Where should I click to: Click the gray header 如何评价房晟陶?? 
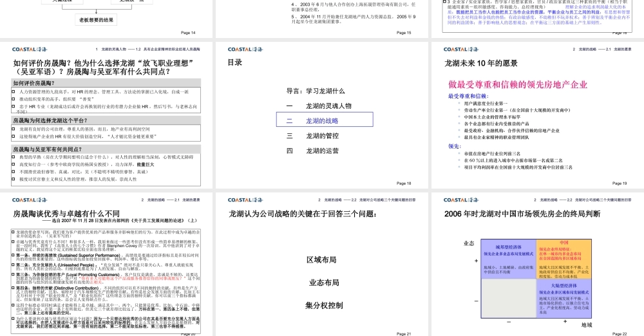(x=106, y=83)
